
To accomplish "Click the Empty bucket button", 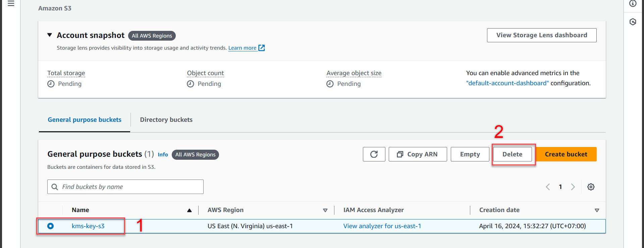I will pos(470,154).
